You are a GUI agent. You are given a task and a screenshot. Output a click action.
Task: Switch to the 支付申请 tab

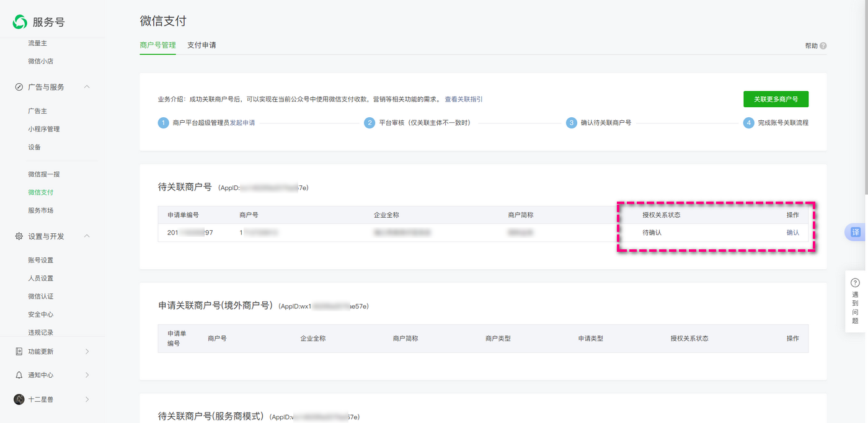click(x=201, y=45)
